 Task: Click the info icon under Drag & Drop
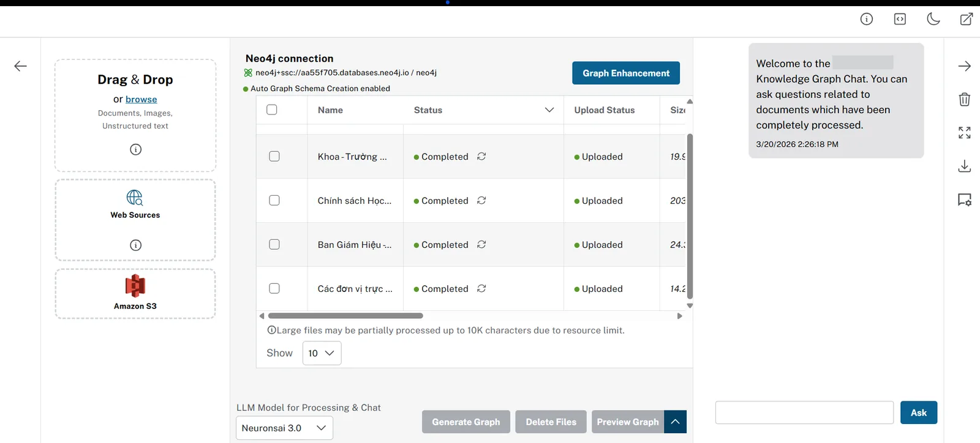point(136,149)
